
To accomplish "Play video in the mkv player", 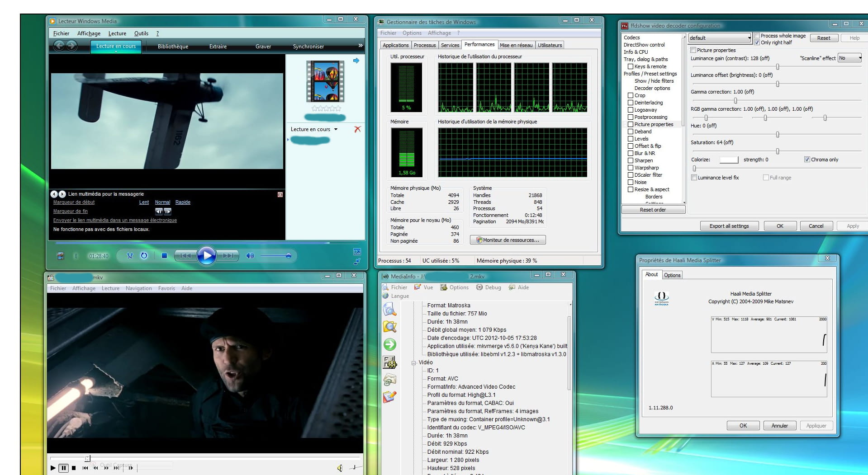I will (53, 468).
